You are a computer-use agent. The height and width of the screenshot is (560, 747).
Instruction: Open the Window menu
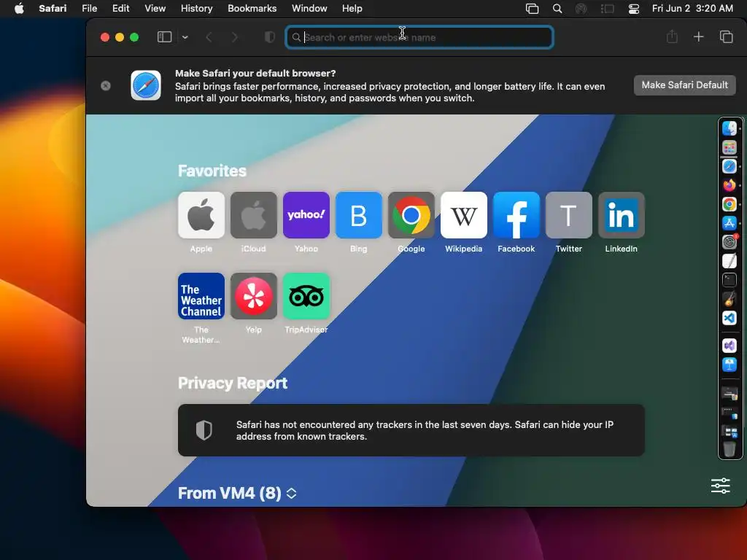(309, 9)
